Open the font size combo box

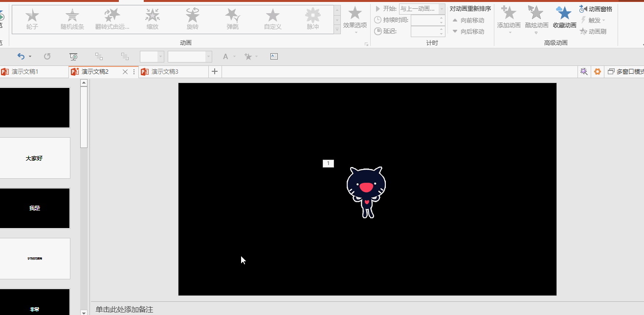pyautogui.click(x=152, y=57)
